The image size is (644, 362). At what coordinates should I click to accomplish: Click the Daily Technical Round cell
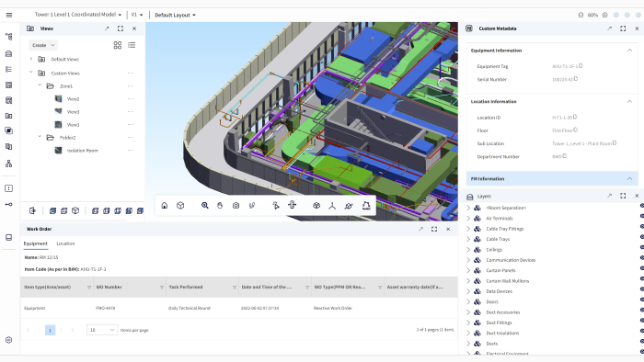[189, 308]
